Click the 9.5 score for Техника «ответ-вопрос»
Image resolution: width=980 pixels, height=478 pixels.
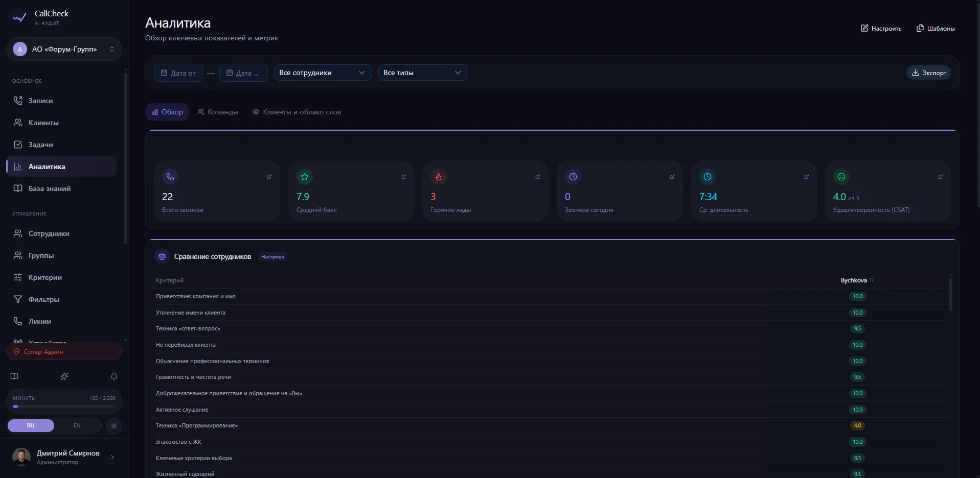pyautogui.click(x=857, y=328)
